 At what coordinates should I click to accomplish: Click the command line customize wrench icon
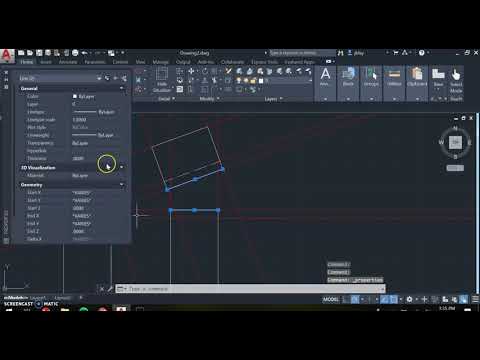tap(110, 289)
